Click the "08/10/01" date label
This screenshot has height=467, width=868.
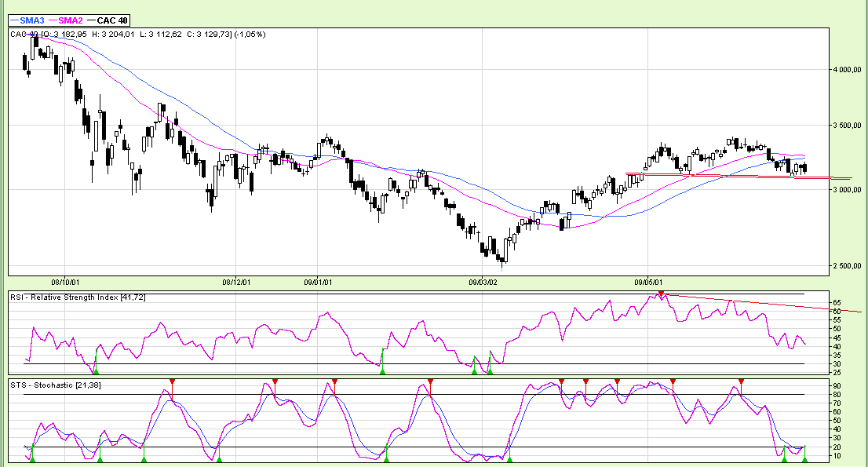click(x=65, y=283)
